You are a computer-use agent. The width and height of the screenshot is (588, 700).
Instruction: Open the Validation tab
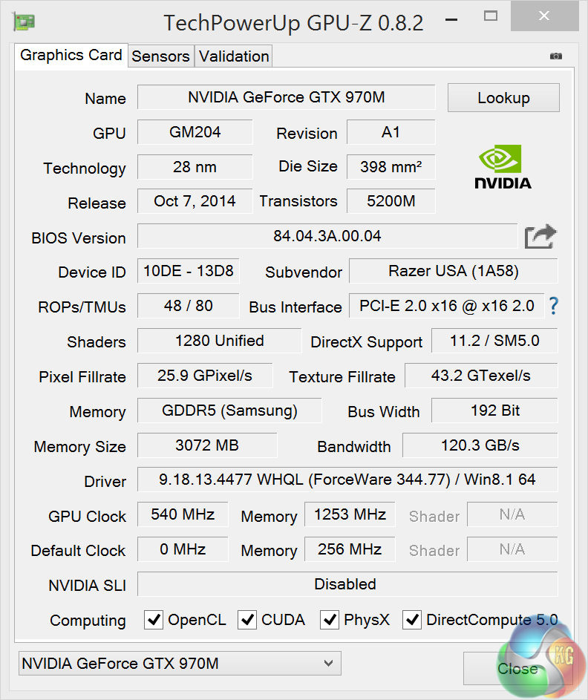(x=234, y=56)
